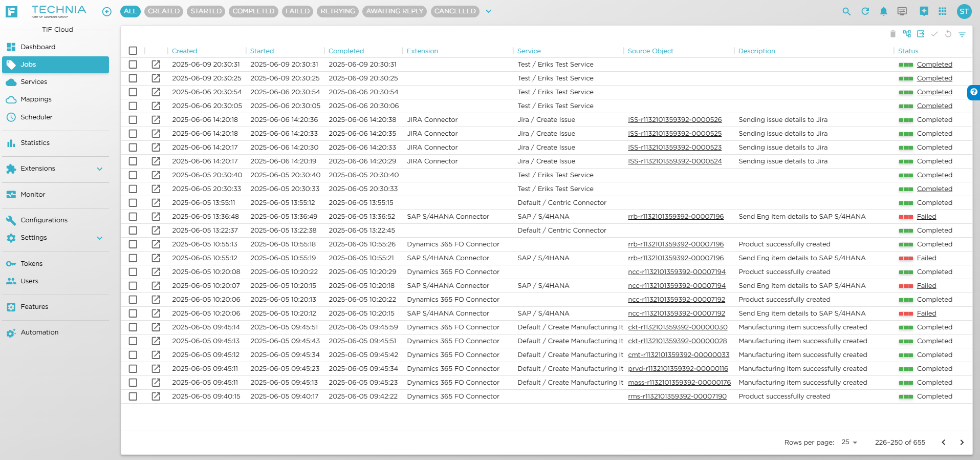Check the row created 2025-06-06 14:20:18 ISS-0000526

(x=133, y=120)
